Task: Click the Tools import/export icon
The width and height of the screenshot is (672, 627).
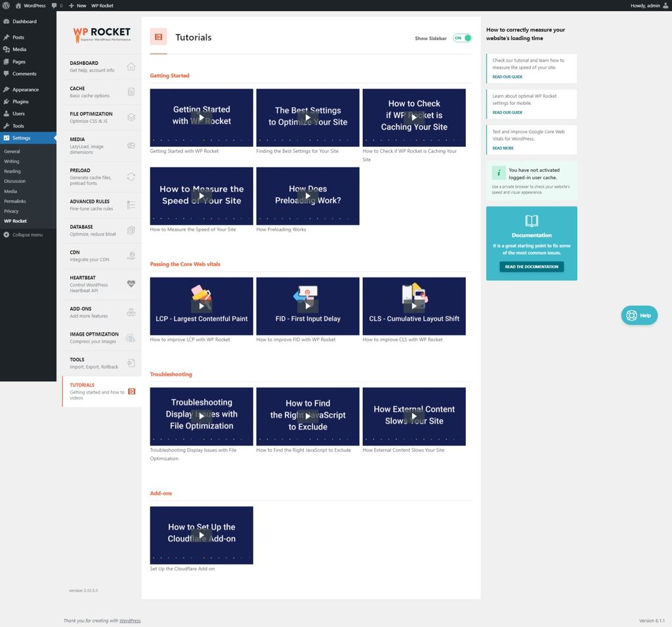Action: pos(131,363)
